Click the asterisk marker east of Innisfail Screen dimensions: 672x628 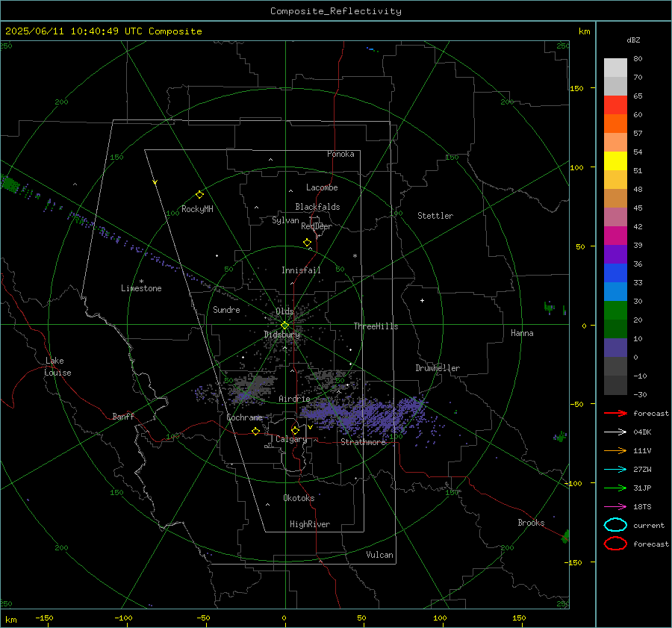355,256
